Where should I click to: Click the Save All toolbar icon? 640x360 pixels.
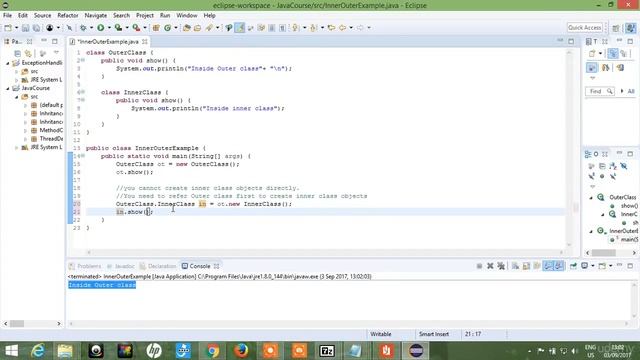(36, 28)
